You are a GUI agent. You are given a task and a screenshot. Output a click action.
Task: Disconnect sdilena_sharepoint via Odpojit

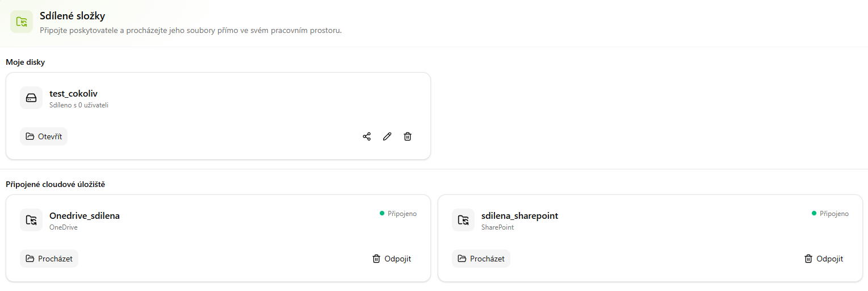(824, 259)
